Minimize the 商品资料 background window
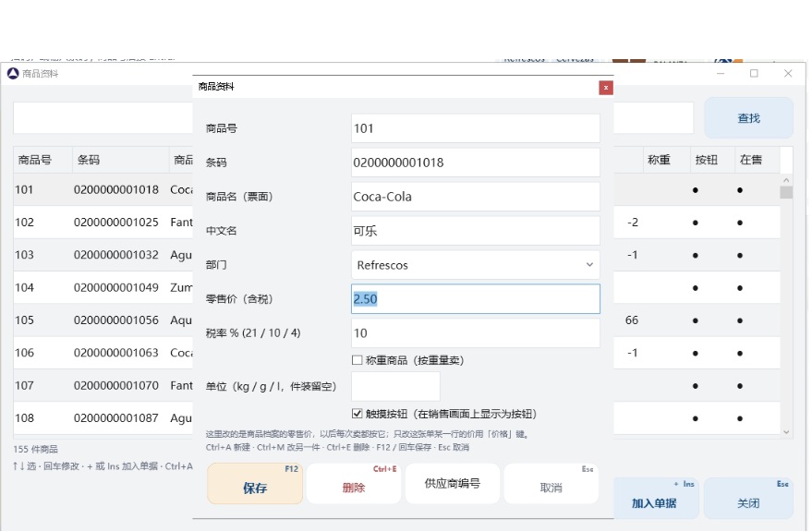Screen dimensions: 812x531 [721, 74]
